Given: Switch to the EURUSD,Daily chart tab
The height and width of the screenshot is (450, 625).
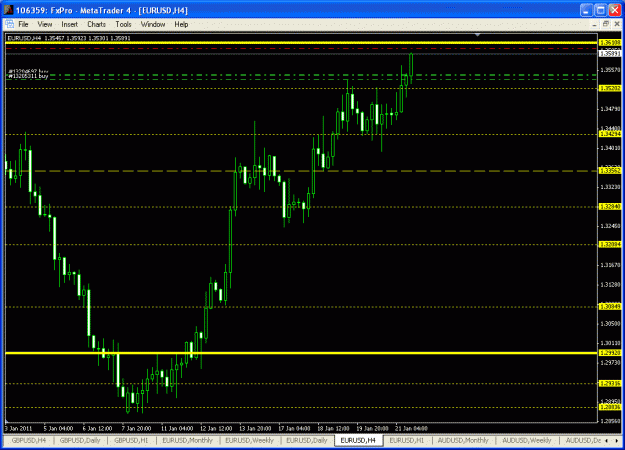Looking at the screenshot, I should click(x=307, y=440).
